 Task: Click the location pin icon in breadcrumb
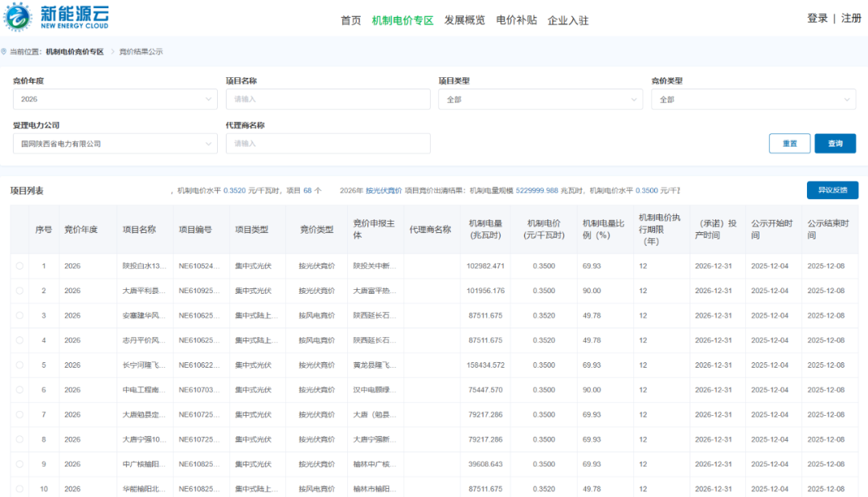(4, 52)
